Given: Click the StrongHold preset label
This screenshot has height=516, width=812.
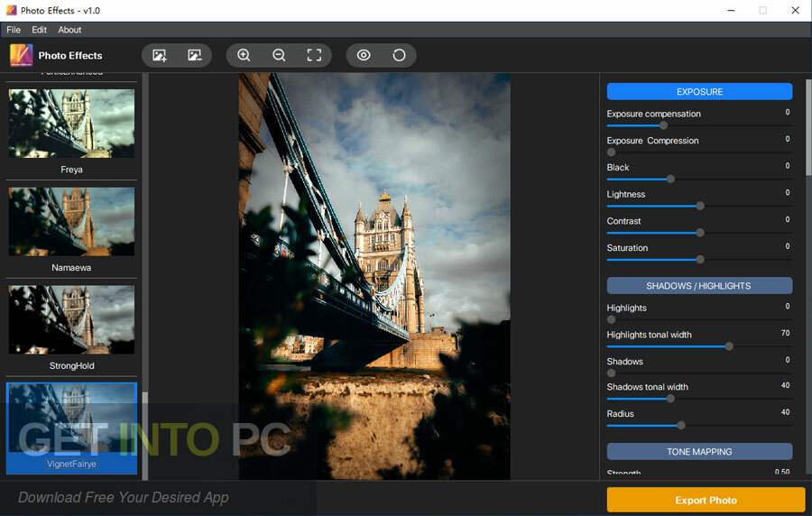Looking at the screenshot, I should point(72,365).
